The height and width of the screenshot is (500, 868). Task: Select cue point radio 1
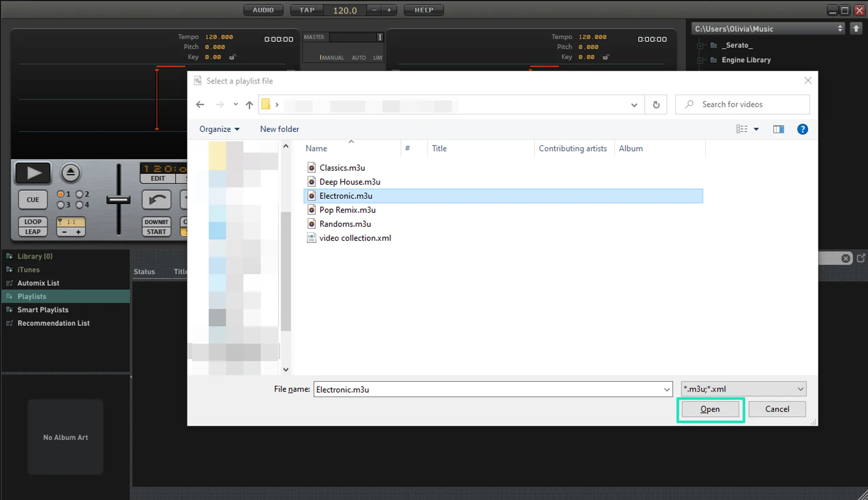click(61, 194)
